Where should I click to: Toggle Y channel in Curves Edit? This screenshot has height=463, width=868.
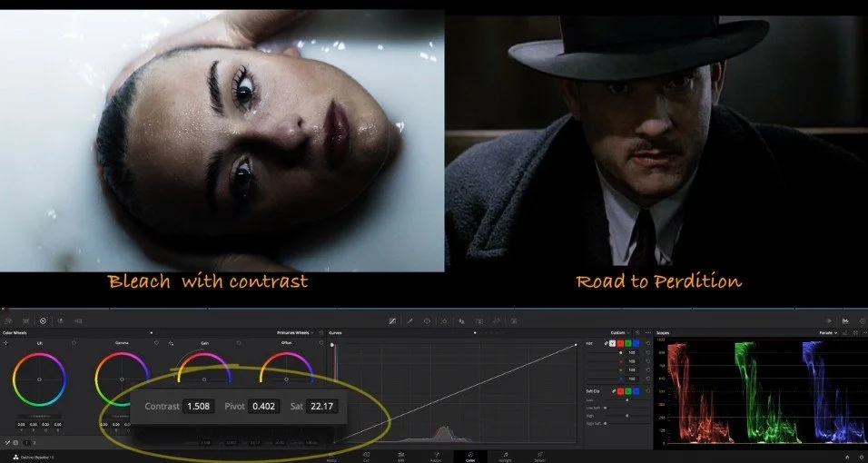(612, 343)
